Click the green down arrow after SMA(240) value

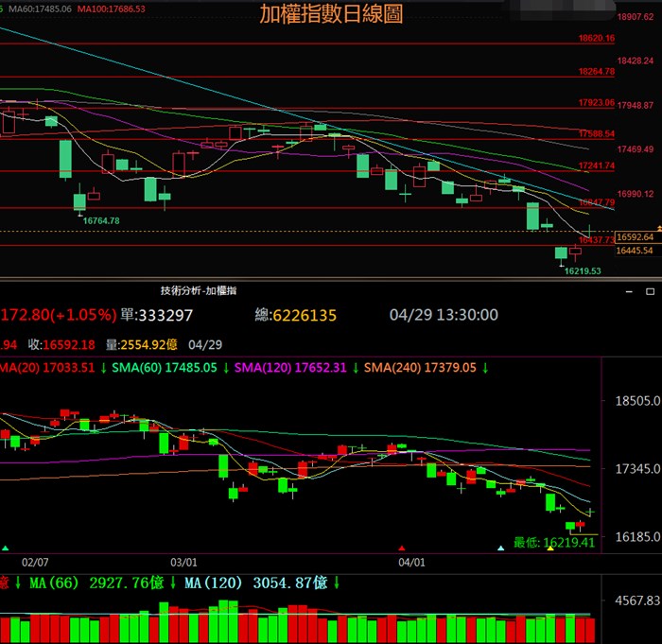pyautogui.click(x=485, y=367)
